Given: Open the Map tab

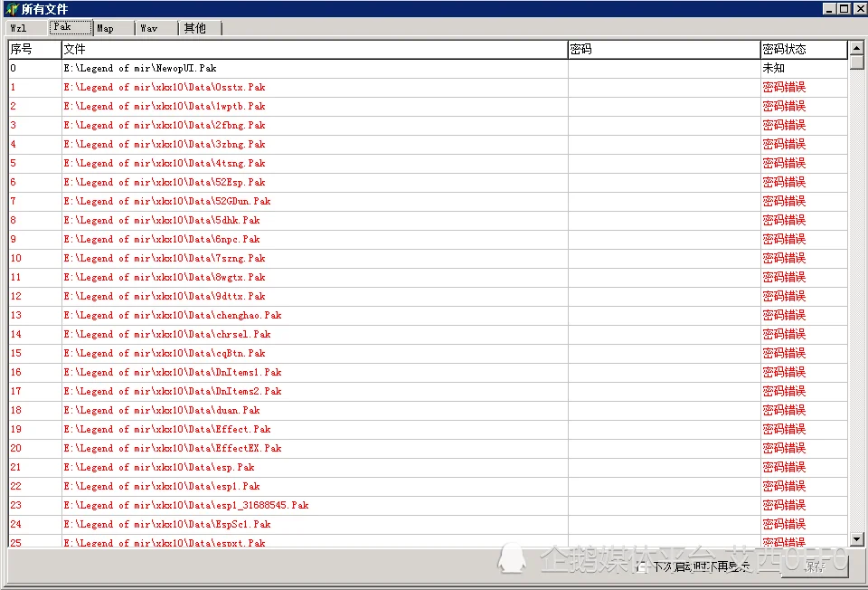Looking at the screenshot, I should [x=110, y=28].
